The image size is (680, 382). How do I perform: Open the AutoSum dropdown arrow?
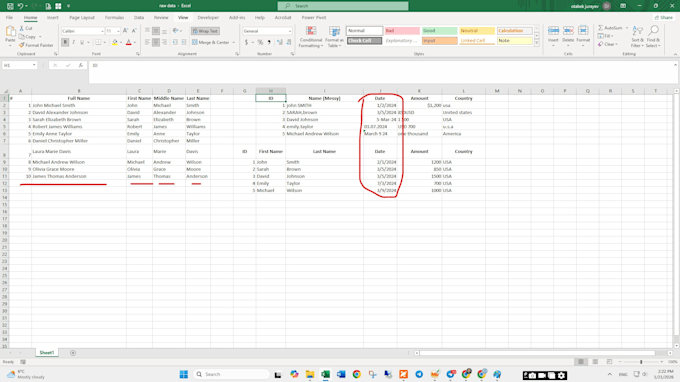pyautogui.click(x=627, y=28)
